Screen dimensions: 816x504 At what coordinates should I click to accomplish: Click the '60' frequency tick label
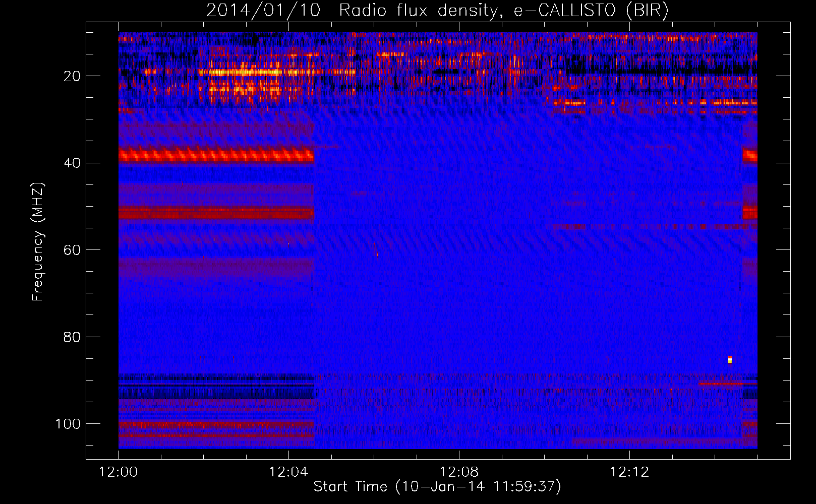pyautogui.click(x=72, y=250)
